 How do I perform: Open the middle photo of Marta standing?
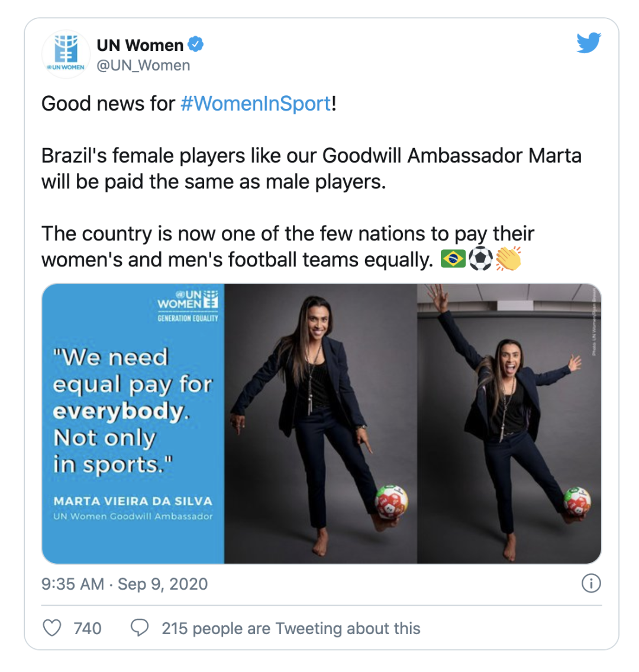pyautogui.click(x=321, y=423)
